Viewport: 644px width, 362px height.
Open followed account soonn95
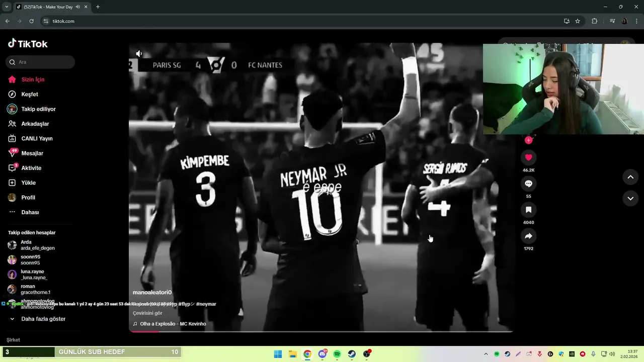tap(25, 260)
